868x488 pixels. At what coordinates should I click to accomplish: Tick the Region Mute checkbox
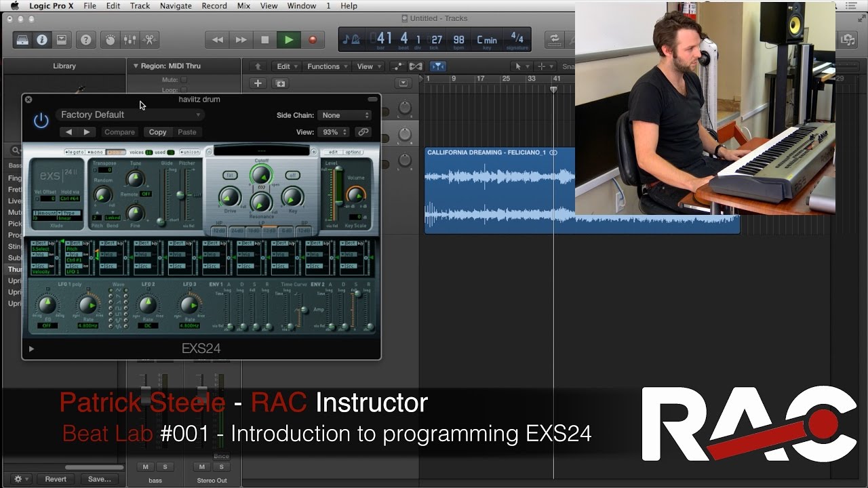(184, 79)
